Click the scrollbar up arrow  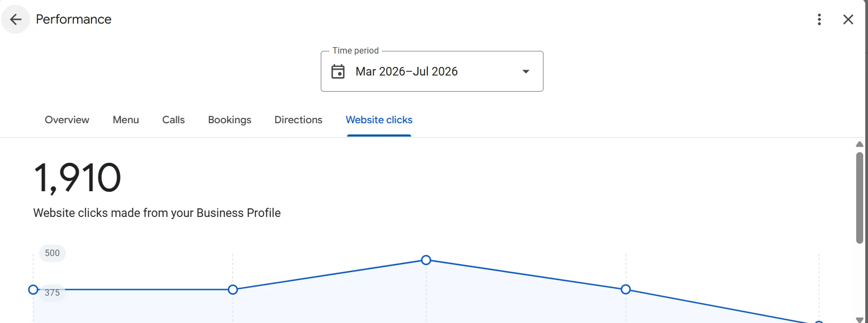(859, 144)
